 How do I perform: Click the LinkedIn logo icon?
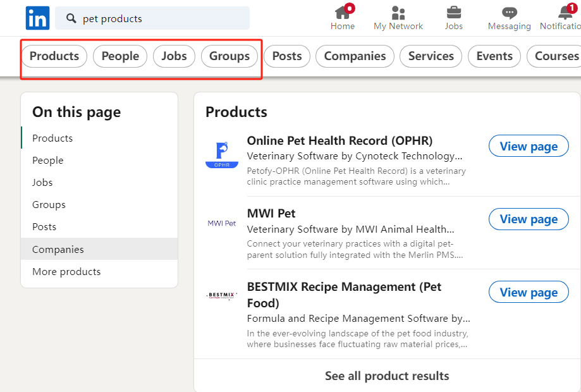(37, 18)
